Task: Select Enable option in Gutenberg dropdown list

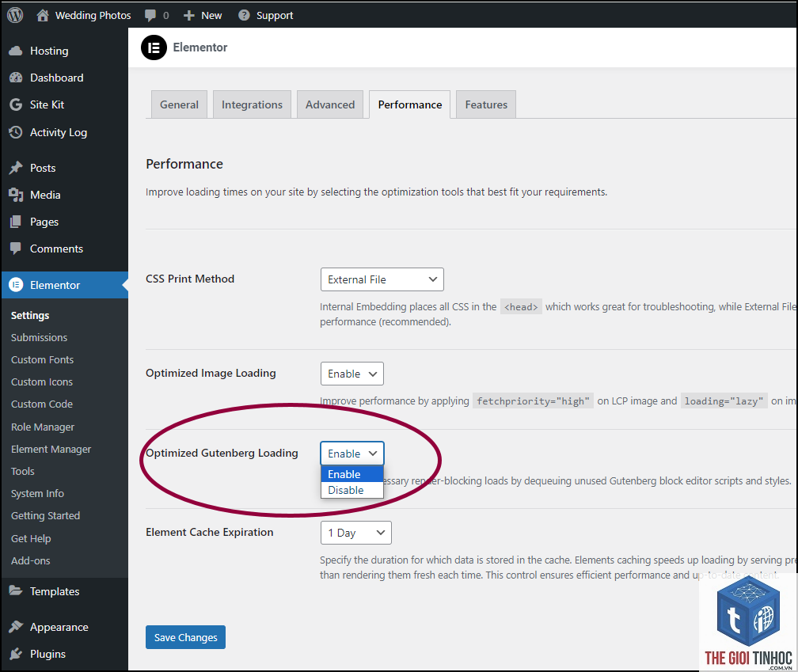Action: (351, 474)
